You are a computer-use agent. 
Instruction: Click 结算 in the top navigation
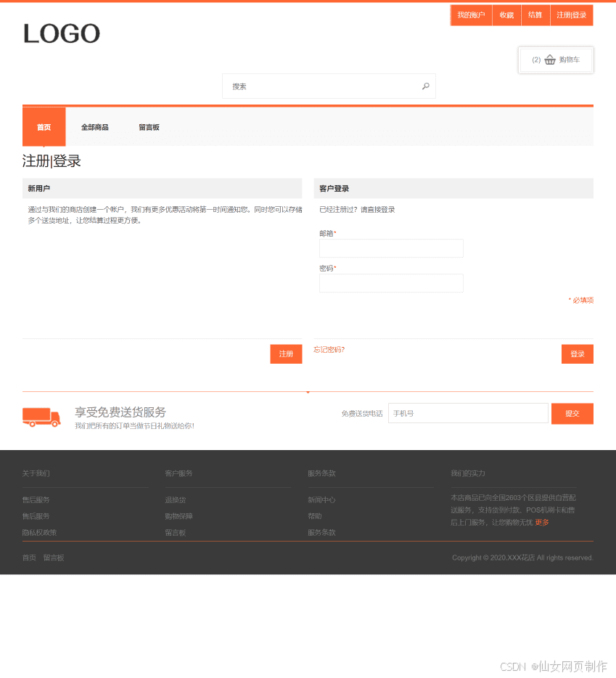[x=535, y=15]
